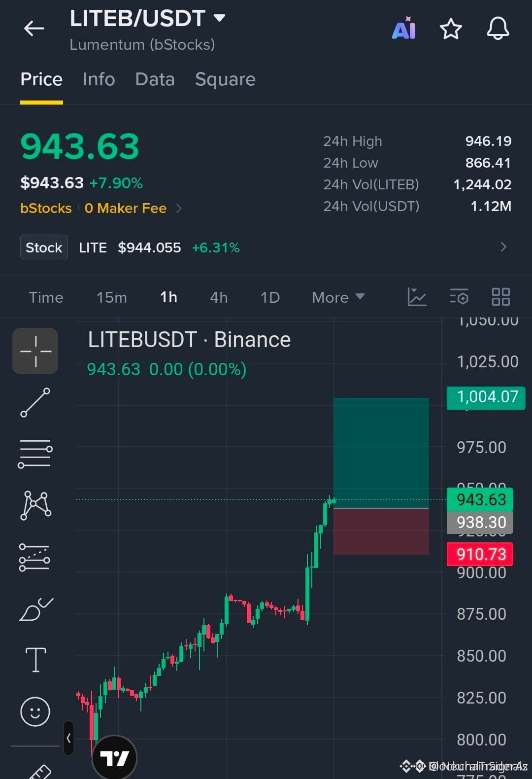
Task: Select the XABCD pattern tool
Action: [x=35, y=505]
